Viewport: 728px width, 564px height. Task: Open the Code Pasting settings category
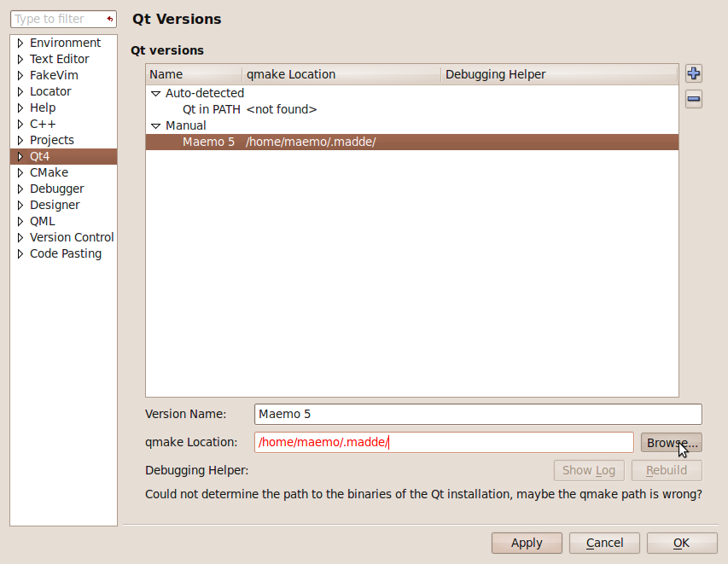click(x=65, y=253)
